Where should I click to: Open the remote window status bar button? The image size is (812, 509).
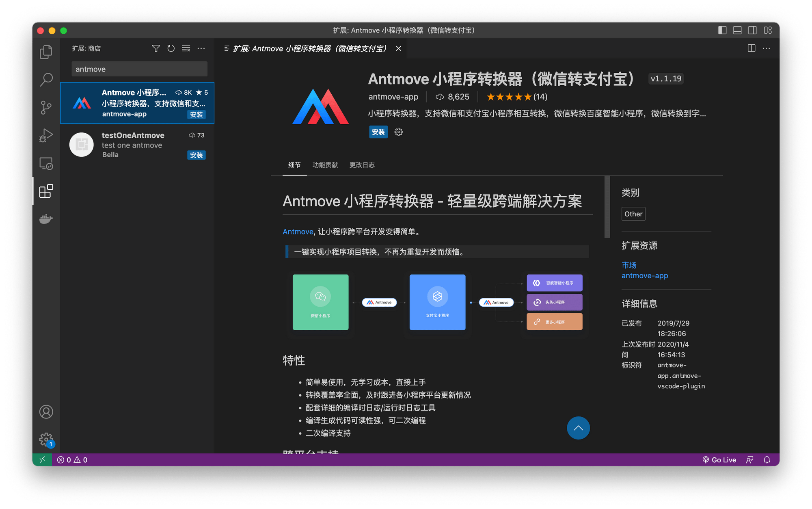42,459
